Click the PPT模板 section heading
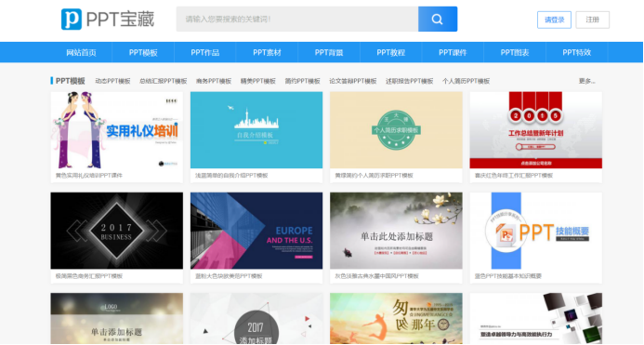This screenshot has width=644, height=345. tap(71, 81)
